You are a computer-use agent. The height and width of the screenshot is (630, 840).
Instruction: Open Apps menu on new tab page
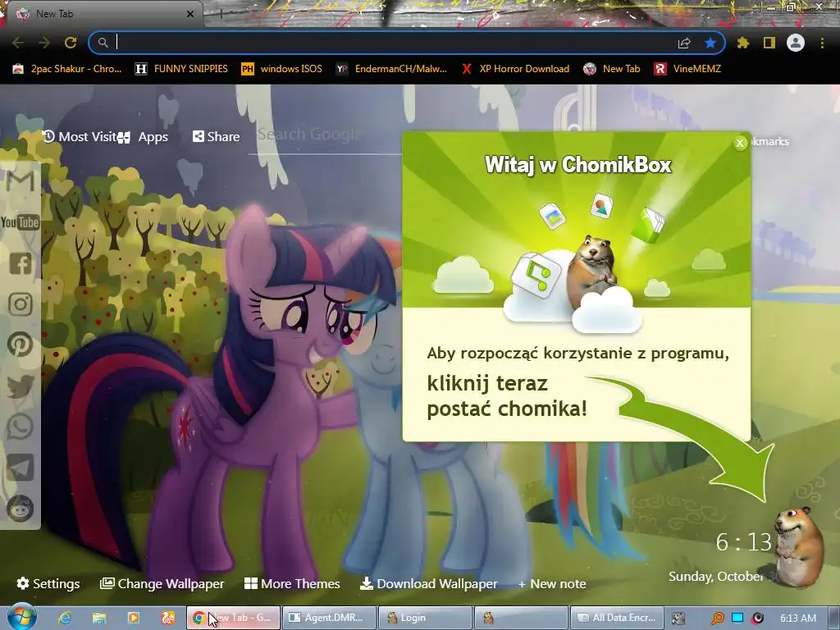(144, 137)
